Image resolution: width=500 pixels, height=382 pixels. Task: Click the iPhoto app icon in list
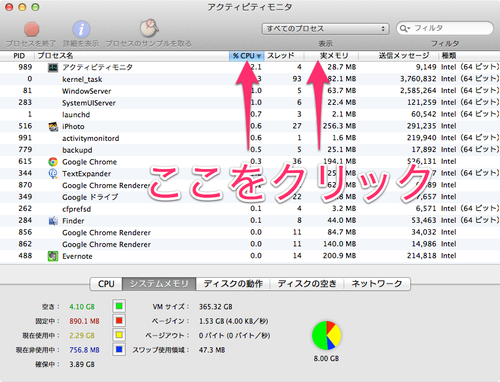(x=53, y=126)
